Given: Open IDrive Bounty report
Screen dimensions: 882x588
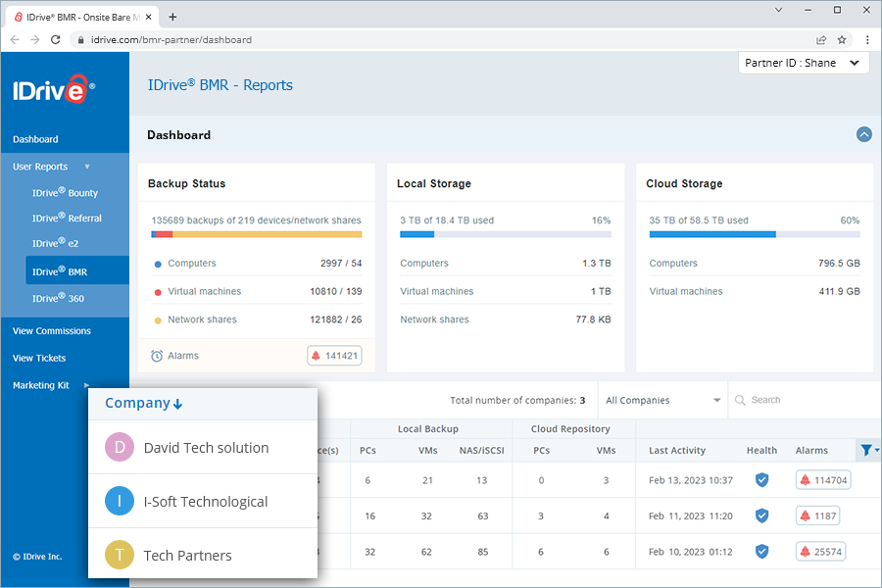Looking at the screenshot, I should tap(66, 192).
